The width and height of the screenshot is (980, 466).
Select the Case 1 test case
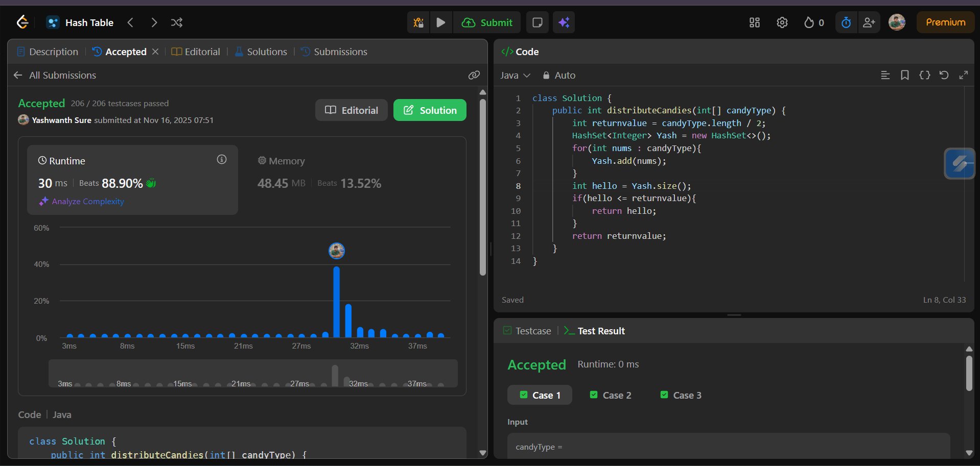pos(540,395)
